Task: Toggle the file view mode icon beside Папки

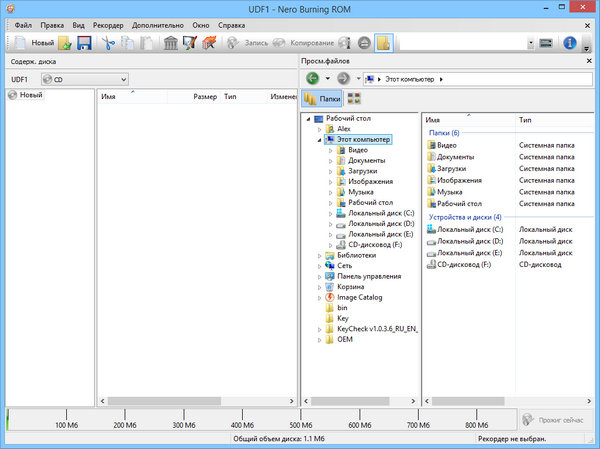Action: 353,98
